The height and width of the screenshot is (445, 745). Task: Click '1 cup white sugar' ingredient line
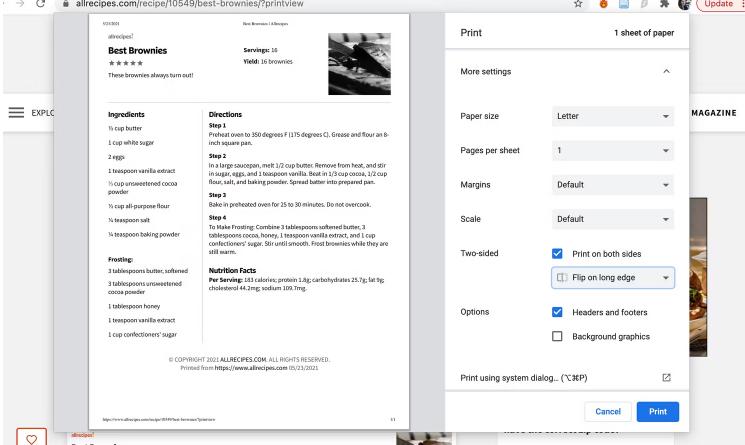point(131,142)
